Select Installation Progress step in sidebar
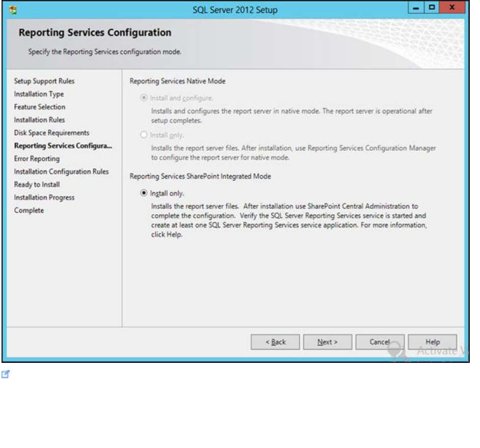The image size is (480, 448). click(x=44, y=198)
